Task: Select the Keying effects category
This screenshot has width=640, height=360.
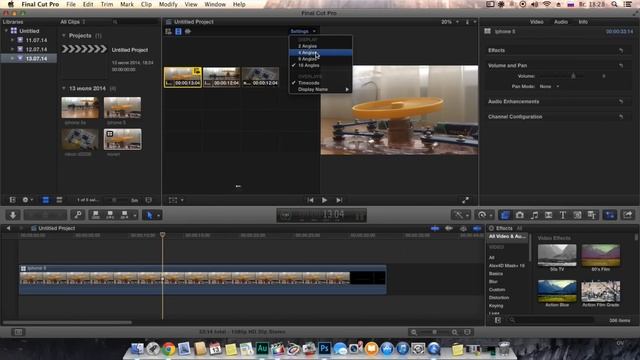Action: pos(496,306)
